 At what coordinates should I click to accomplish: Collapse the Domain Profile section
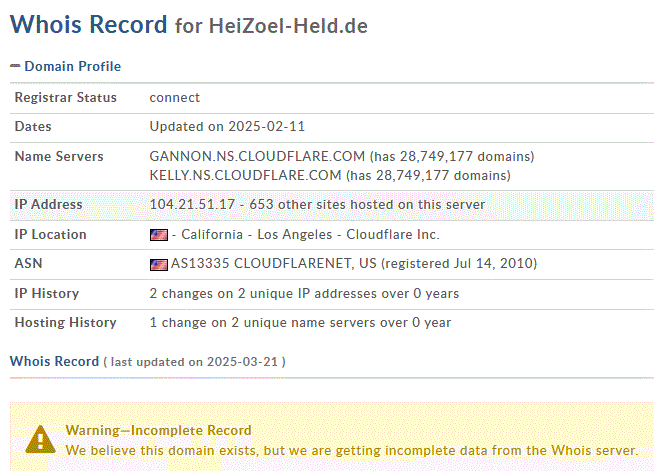(15, 66)
